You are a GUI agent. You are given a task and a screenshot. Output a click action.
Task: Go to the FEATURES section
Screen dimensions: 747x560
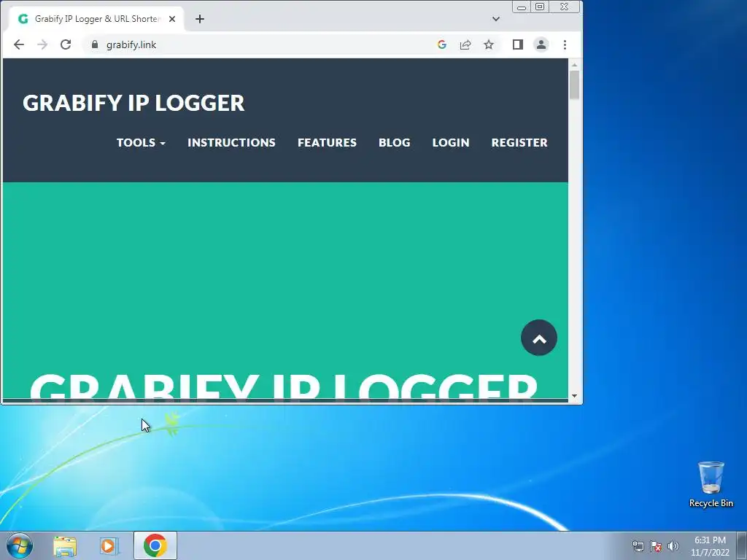(x=328, y=143)
